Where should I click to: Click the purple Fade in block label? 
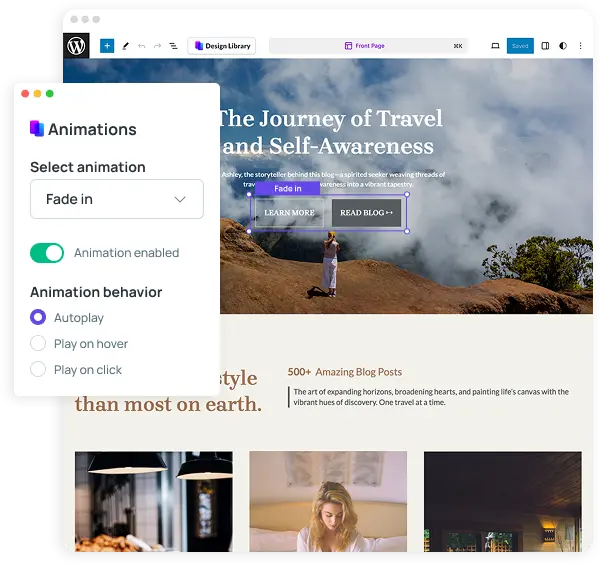[287, 189]
